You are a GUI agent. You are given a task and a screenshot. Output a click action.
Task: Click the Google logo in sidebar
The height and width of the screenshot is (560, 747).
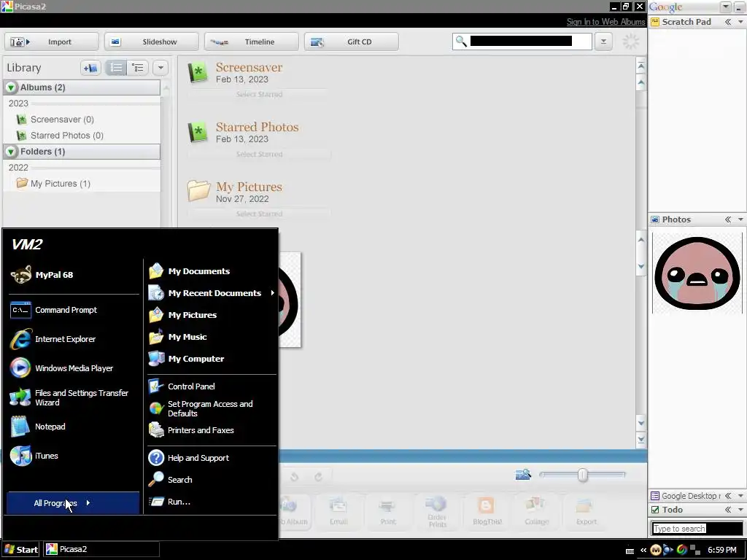coord(666,7)
